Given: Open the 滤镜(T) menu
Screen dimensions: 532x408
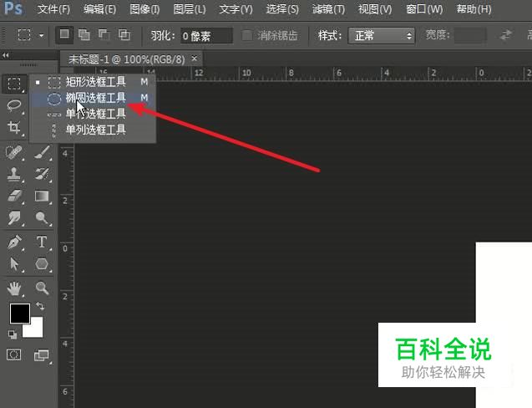Looking at the screenshot, I should [x=328, y=9].
